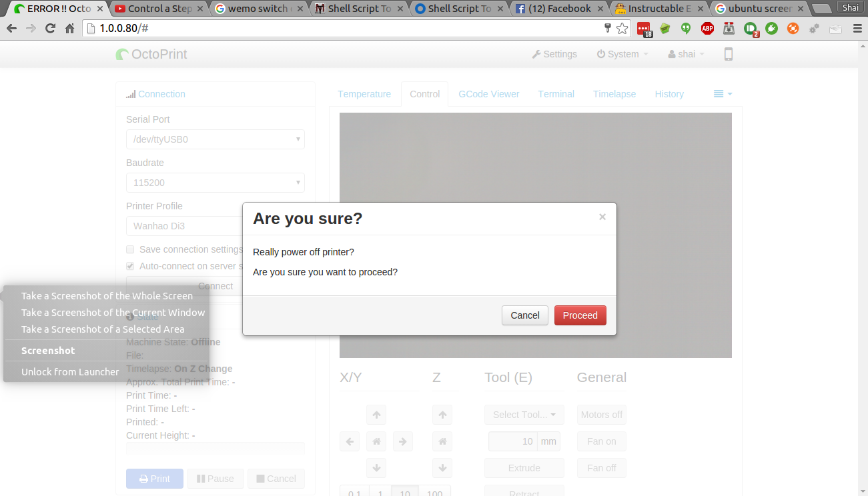Switch to the Timelapse tab

(x=614, y=94)
